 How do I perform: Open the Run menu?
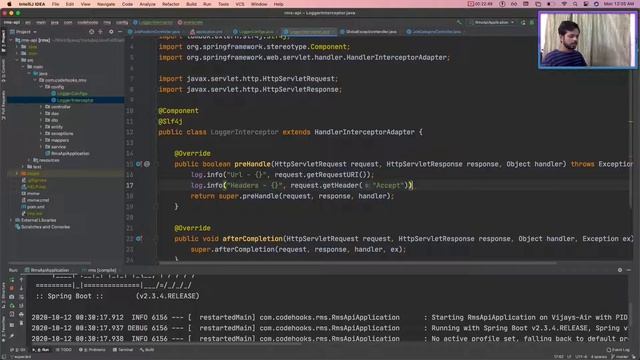pos(207,4)
